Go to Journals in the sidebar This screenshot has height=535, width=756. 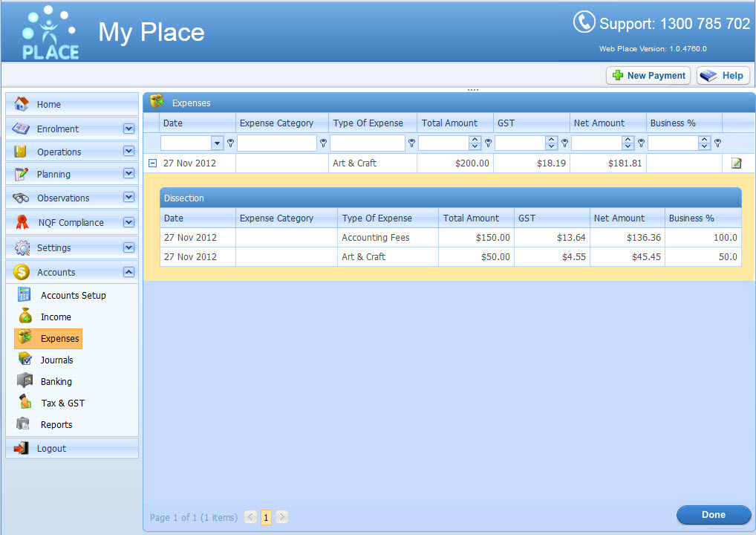56,360
